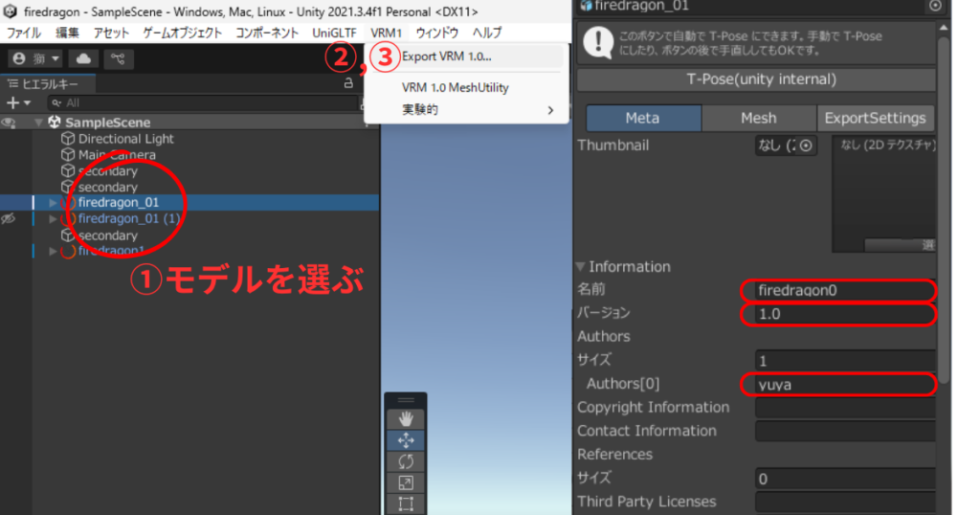Open the コンポーネント menu

(x=268, y=34)
